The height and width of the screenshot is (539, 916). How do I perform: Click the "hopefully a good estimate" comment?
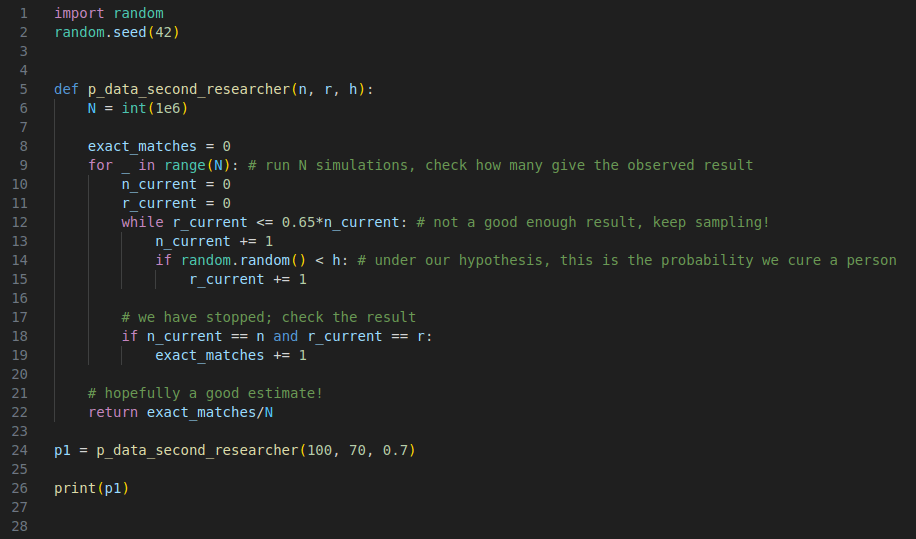(205, 393)
